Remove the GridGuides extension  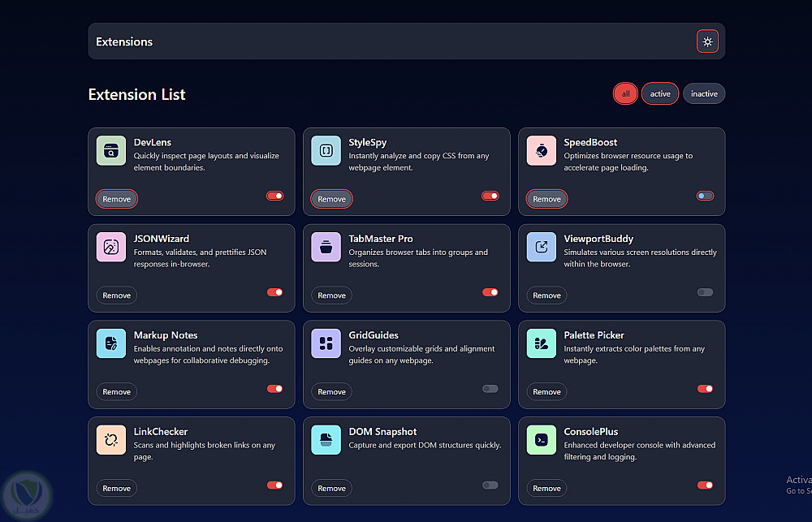[x=331, y=391]
